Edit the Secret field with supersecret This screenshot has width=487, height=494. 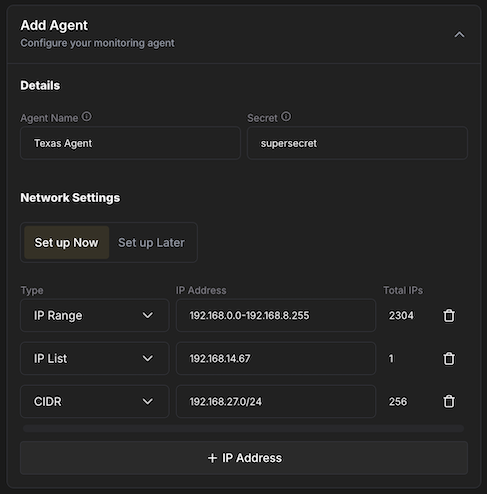click(x=357, y=143)
